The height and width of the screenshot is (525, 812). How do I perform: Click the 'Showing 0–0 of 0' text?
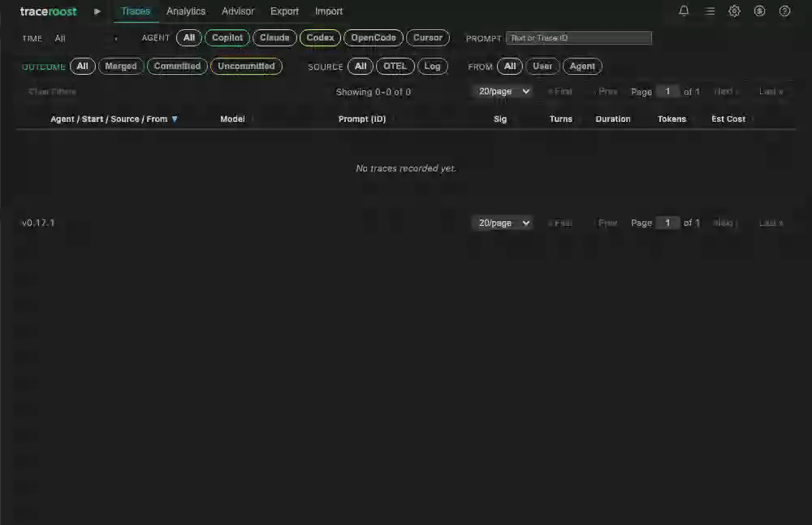(374, 93)
